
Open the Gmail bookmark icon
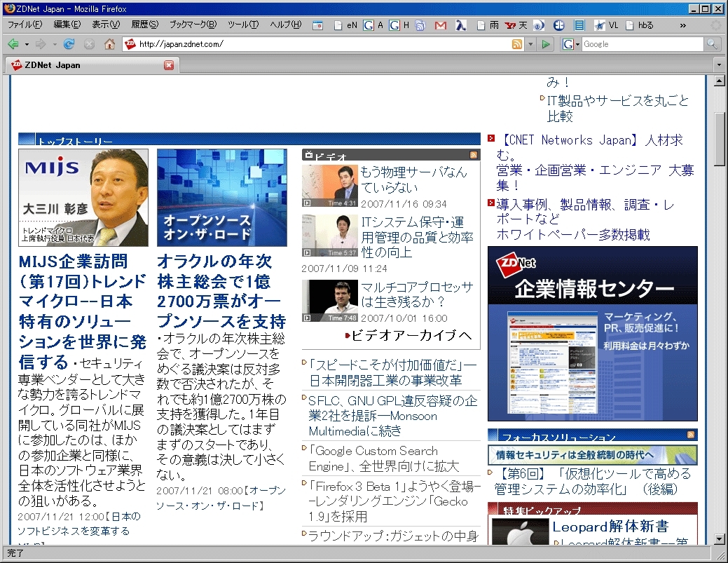[440, 25]
